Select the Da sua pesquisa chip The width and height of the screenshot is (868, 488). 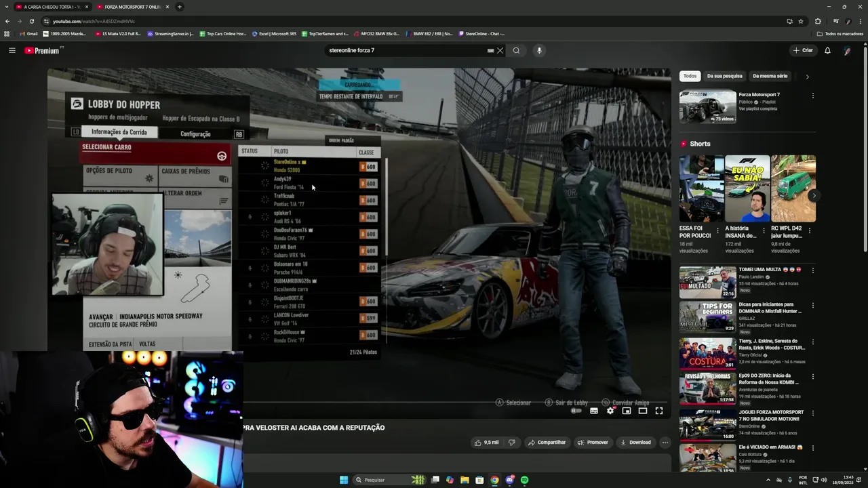(x=724, y=76)
